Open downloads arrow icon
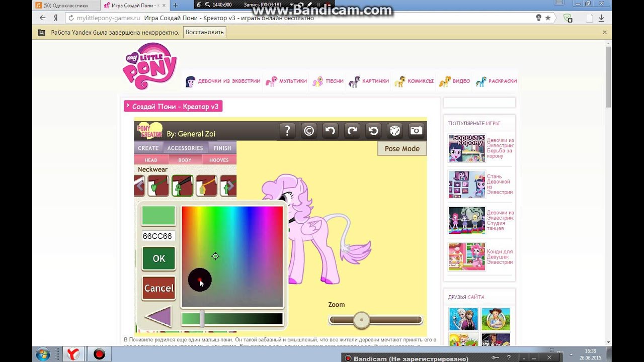Screen dimensions: 644x362 (601, 18)
